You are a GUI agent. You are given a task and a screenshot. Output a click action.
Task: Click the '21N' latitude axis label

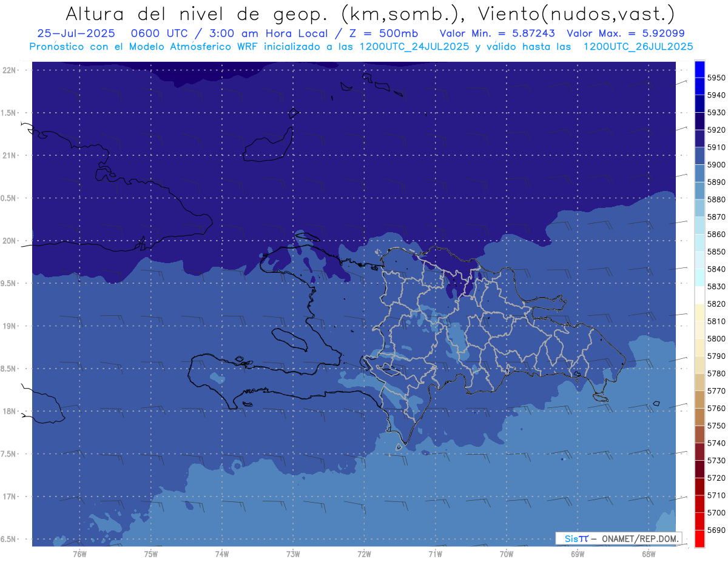point(10,155)
